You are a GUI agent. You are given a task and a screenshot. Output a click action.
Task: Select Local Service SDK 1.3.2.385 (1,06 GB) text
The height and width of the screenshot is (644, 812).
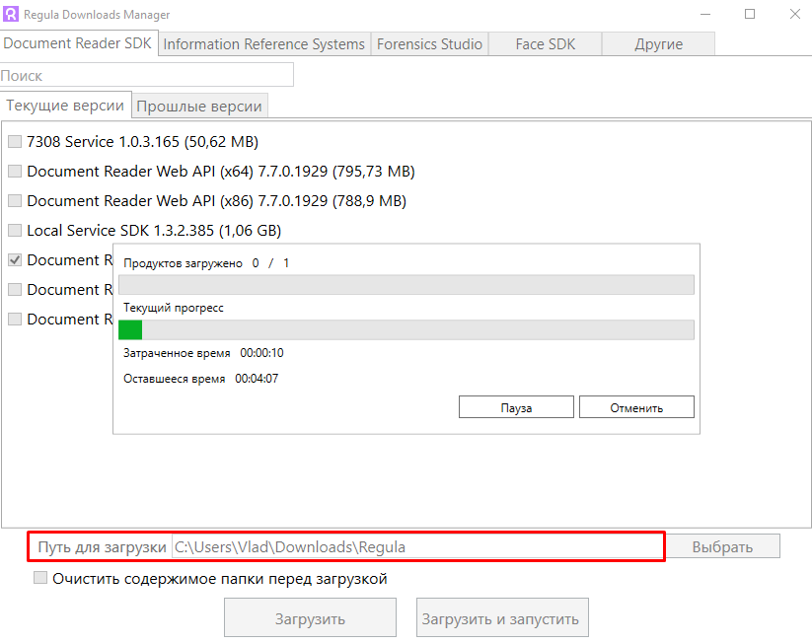[154, 230]
